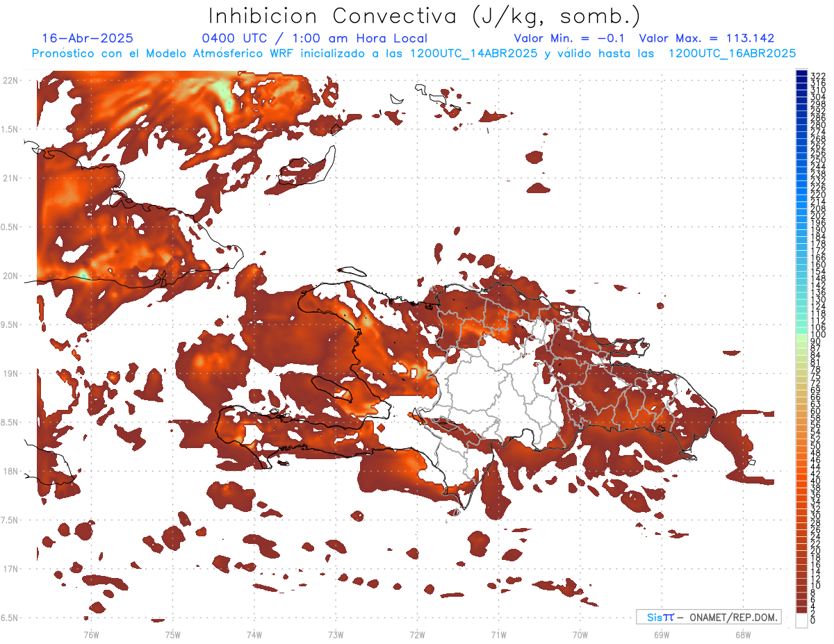Click the '21N' latitude label
The height and width of the screenshot is (644, 834).
pos(10,179)
